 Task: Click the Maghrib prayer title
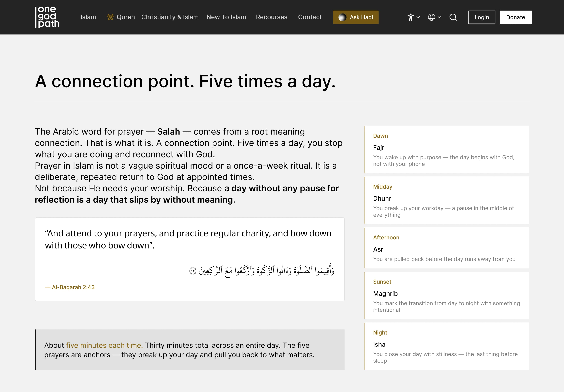click(385, 294)
